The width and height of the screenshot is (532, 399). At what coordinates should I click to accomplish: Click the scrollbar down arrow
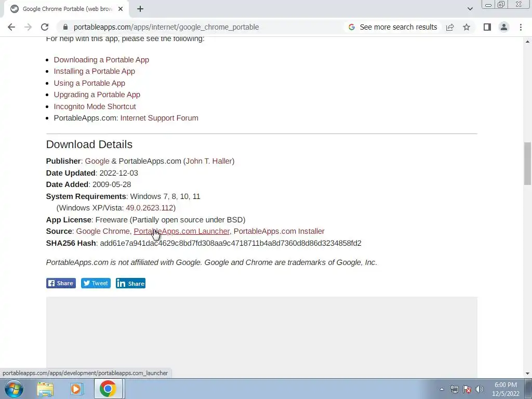pos(527,374)
